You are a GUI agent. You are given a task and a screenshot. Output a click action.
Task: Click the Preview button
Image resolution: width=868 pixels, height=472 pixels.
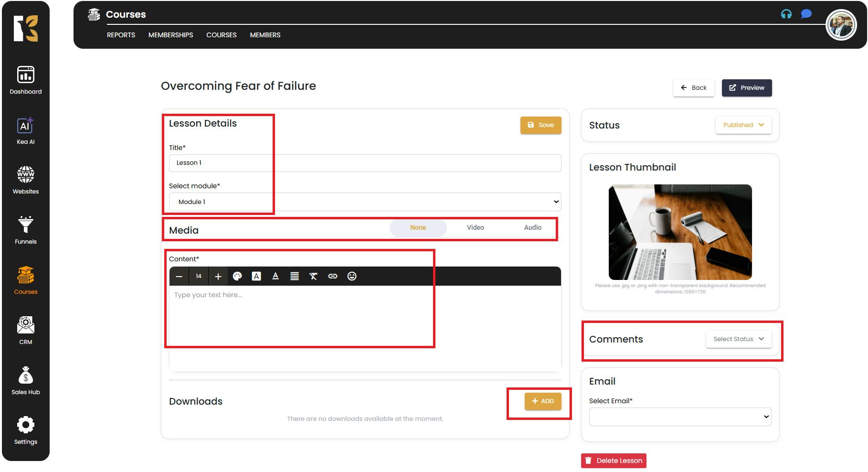747,88
